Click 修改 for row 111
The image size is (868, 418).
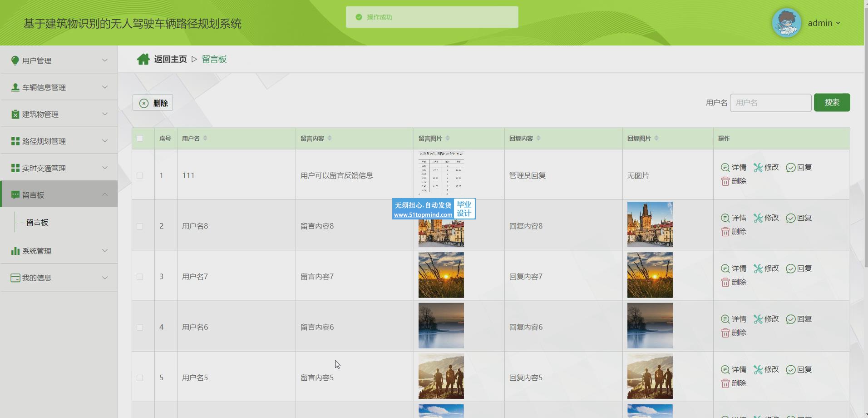pyautogui.click(x=766, y=167)
